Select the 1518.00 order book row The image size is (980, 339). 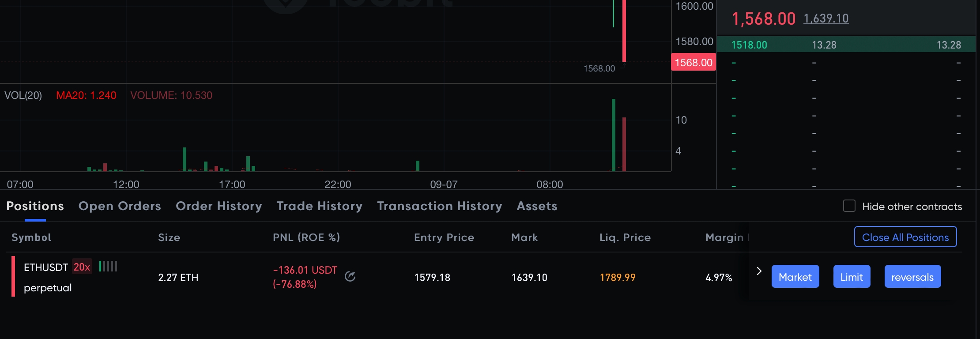point(749,45)
